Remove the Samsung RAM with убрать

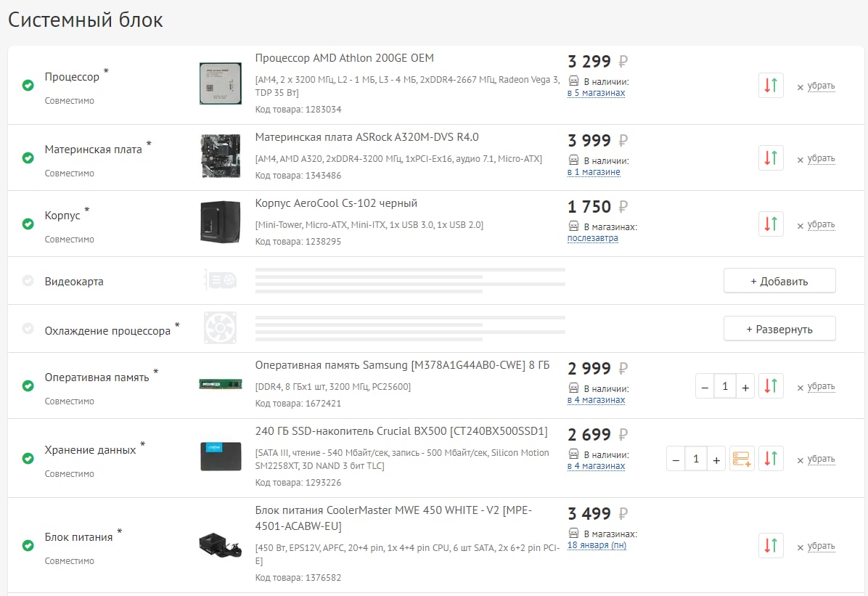point(821,386)
